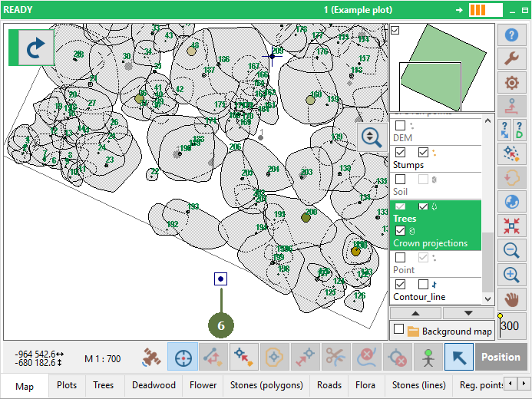Zoom in using the plus magnifier
This screenshot has width=532, height=399.
click(511, 274)
